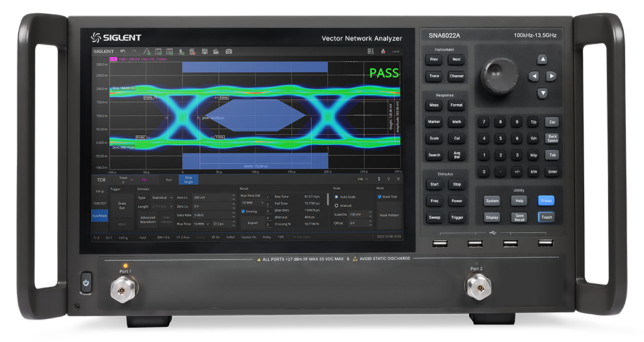The width and height of the screenshot is (644, 342).
Task: Open the Trace 3 selector dropdown
Action: click(x=126, y=180)
